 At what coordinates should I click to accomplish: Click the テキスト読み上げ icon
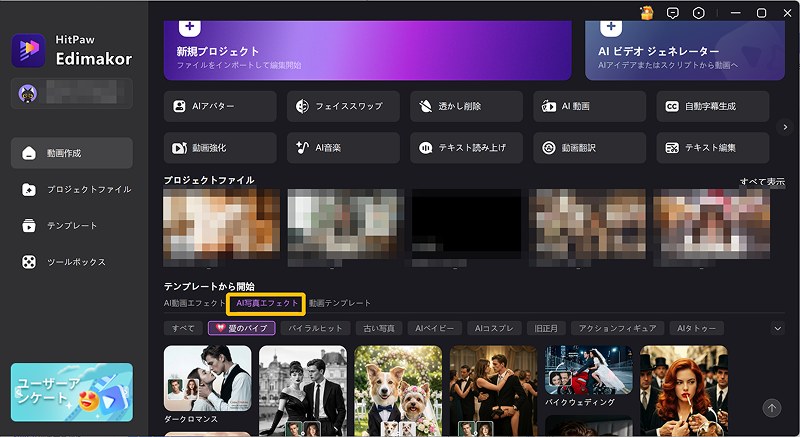point(426,148)
